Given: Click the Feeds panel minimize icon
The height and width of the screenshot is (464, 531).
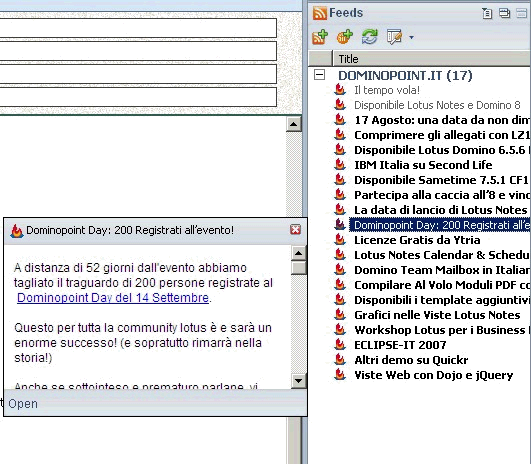Looking at the screenshot, I should 522,13.
